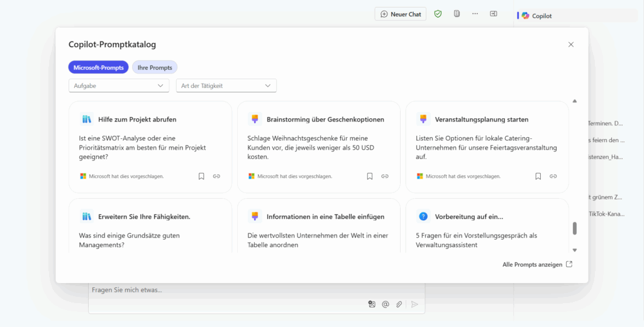Open the Brainstorming über Geschenkoptionen prompt
The width and height of the screenshot is (644, 327).
click(x=319, y=147)
